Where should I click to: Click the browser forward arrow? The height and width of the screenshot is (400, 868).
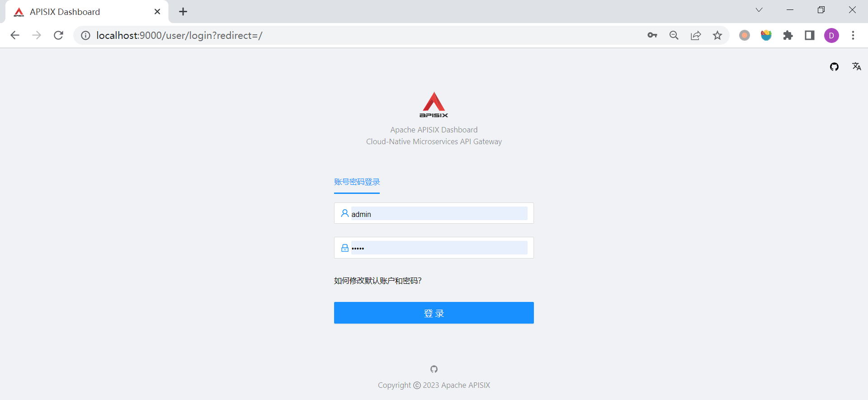point(37,35)
